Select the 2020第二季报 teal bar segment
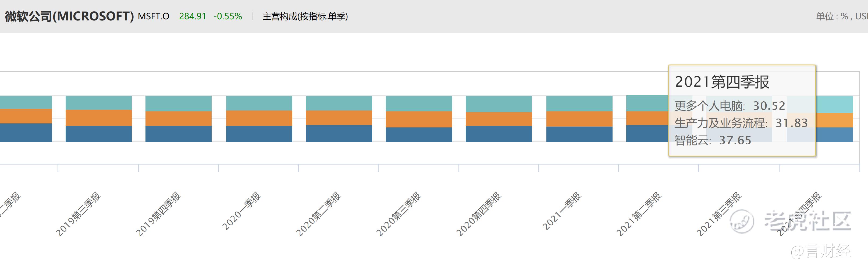 [x=339, y=104]
